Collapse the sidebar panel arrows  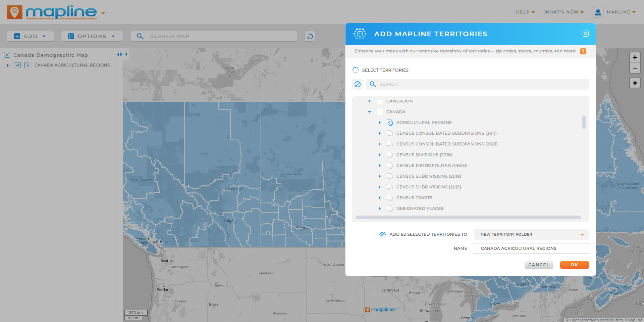(120, 54)
